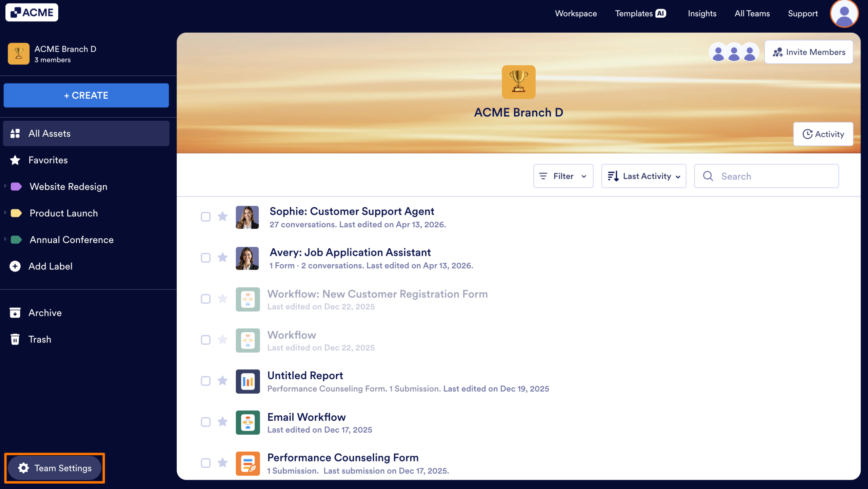Expand the Annual Conference label

click(5, 239)
